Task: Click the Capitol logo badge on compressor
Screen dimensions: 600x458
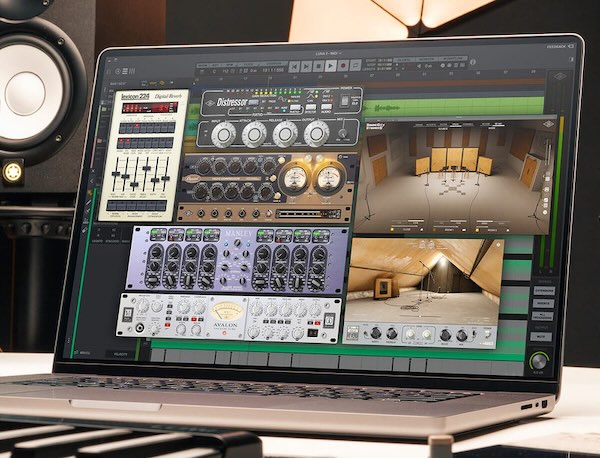Action: click(x=191, y=179)
